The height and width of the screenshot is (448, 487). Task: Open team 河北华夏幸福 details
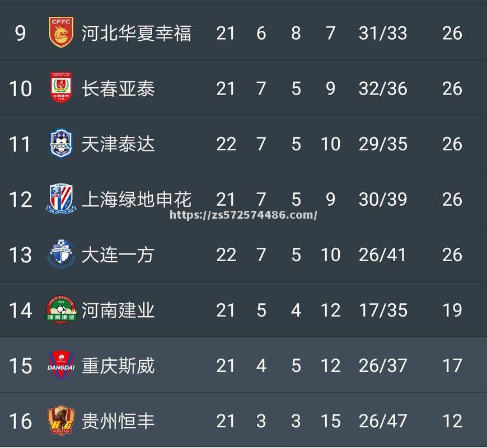pos(136,33)
